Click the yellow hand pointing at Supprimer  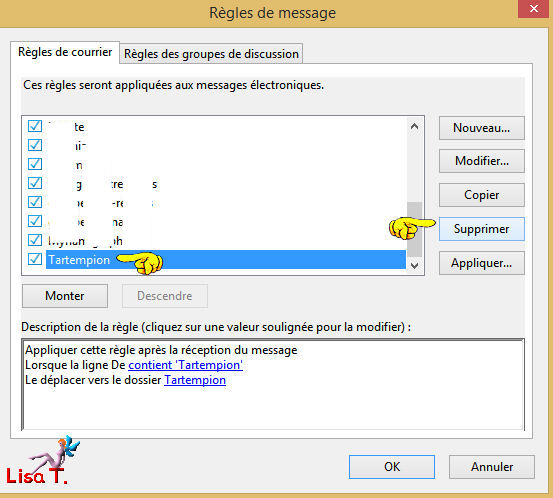(412, 227)
